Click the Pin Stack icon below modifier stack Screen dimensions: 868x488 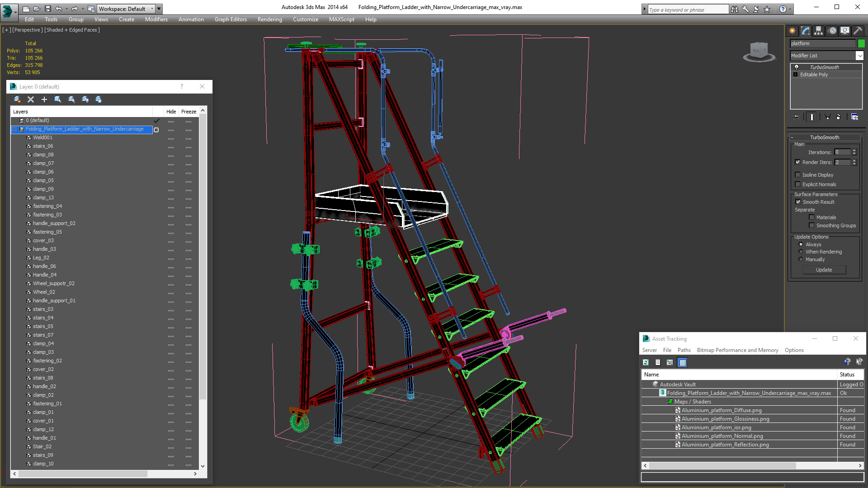pyautogui.click(x=796, y=117)
